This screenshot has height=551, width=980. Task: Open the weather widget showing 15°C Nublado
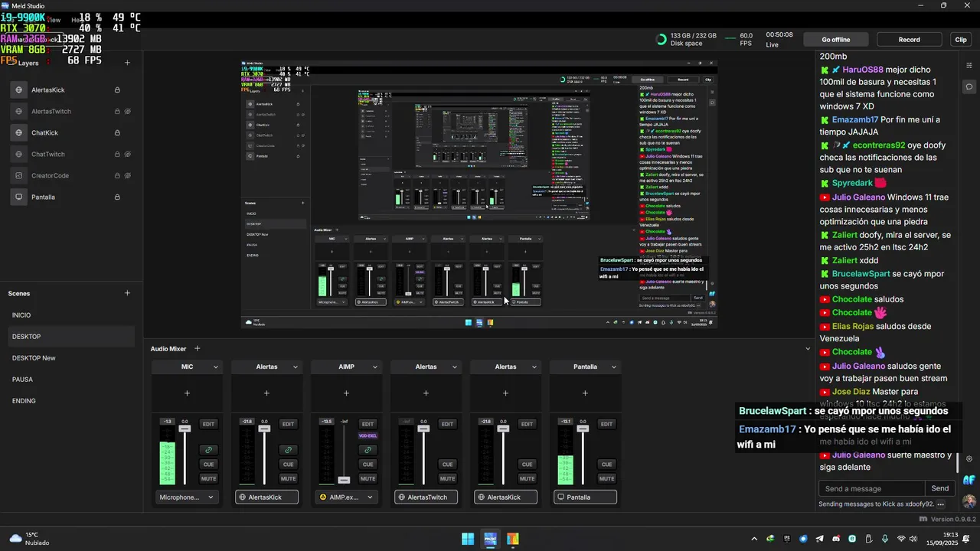click(28, 539)
